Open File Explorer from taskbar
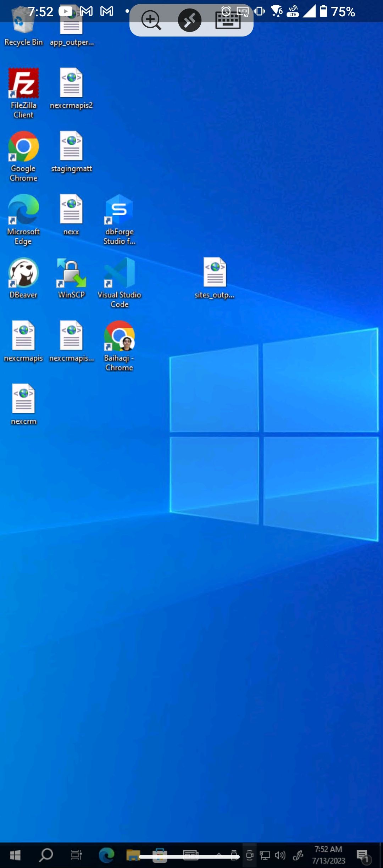This screenshot has width=383, height=868. pyautogui.click(x=133, y=855)
